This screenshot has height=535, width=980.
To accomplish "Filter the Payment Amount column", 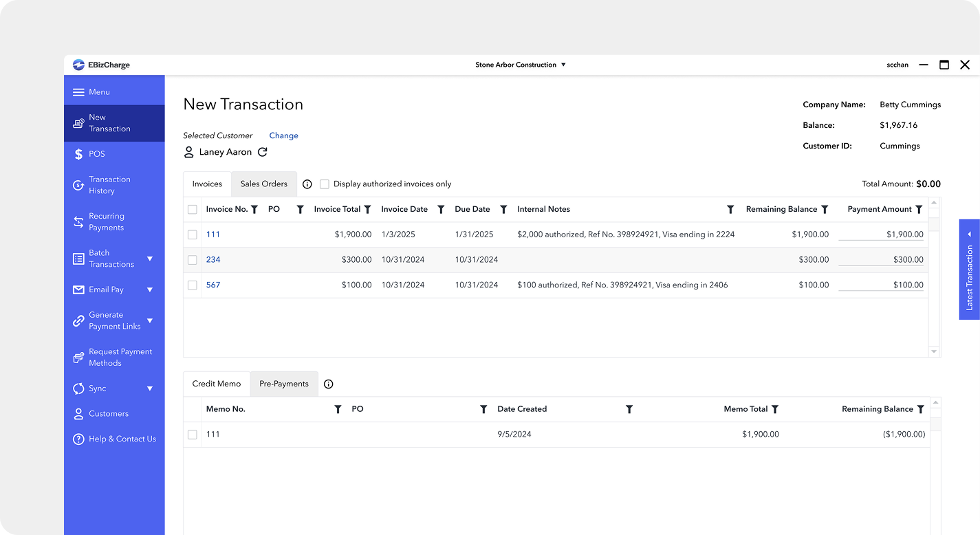I will pos(919,210).
